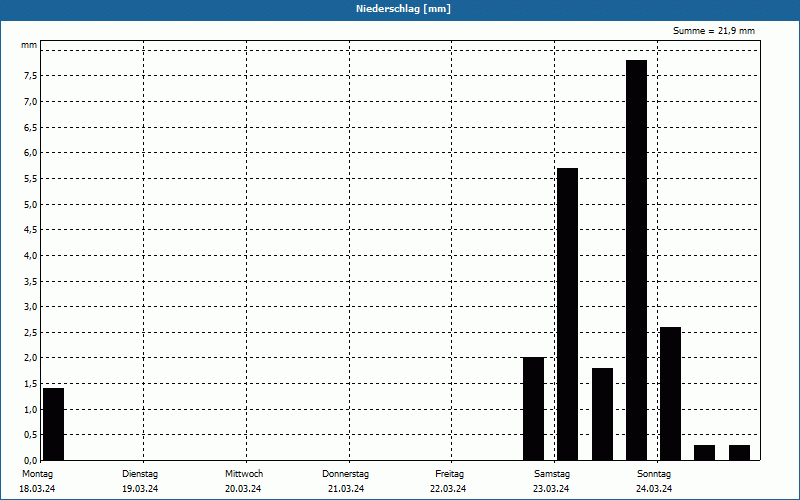Click the date 21.03.24
Viewport: 800px width, 500px height.
pos(346,489)
